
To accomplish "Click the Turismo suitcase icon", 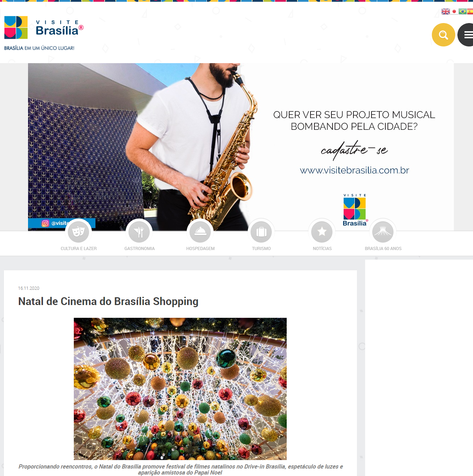I will point(261,232).
